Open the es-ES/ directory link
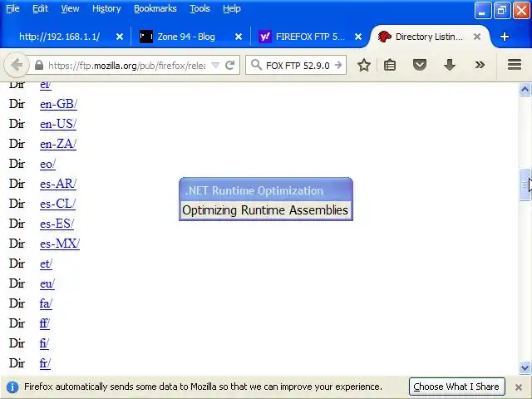Viewport: 532px width, 399px height. point(57,224)
